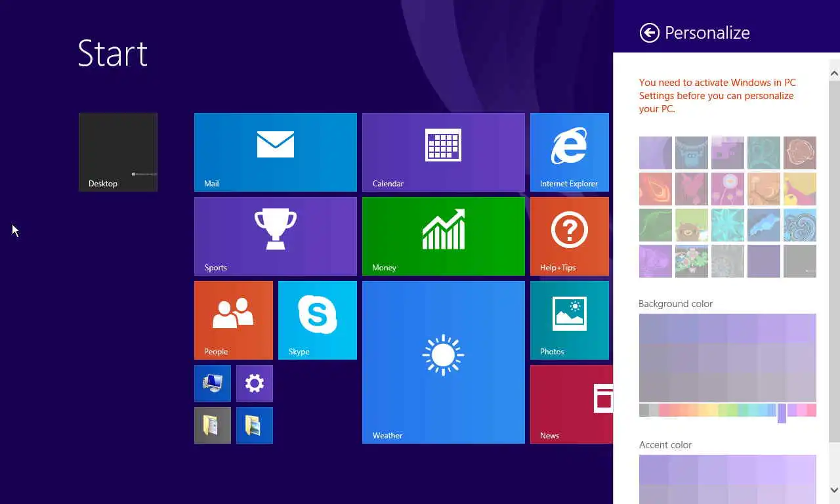This screenshot has height=504, width=840.
Task: Open the News tile
Action: pos(572,404)
